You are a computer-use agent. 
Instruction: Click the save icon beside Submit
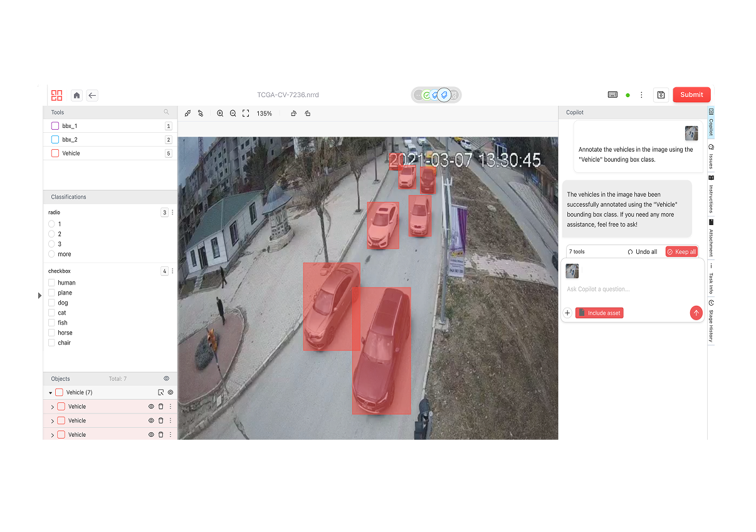pyautogui.click(x=660, y=95)
